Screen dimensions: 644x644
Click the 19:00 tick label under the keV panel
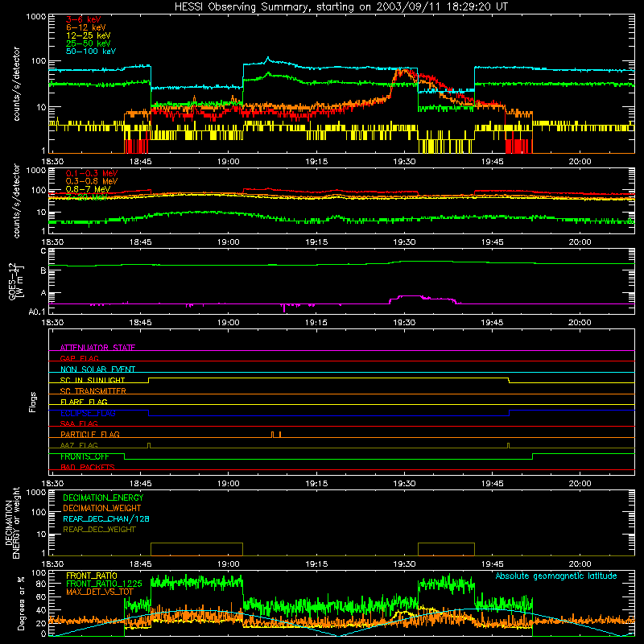coord(229,162)
